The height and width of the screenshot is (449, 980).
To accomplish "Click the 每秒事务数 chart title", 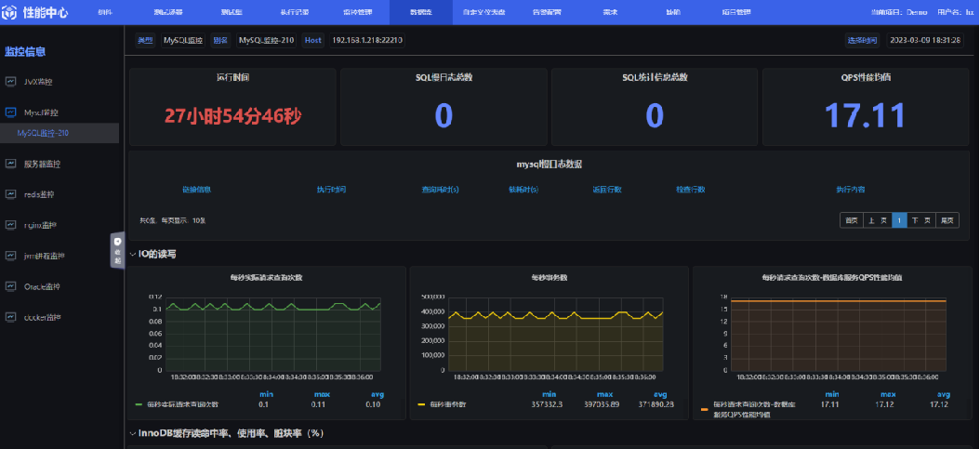I will pos(550,277).
